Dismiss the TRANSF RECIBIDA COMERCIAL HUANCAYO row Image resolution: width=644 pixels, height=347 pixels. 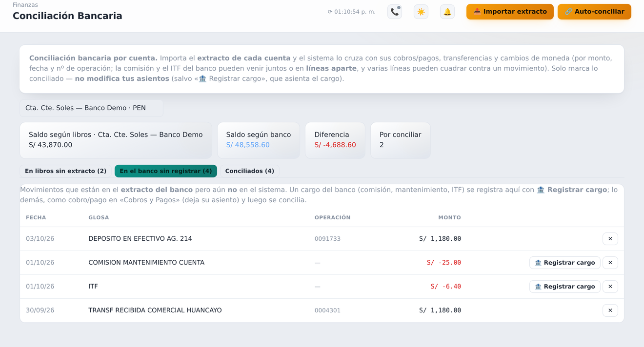pyautogui.click(x=610, y=310)
